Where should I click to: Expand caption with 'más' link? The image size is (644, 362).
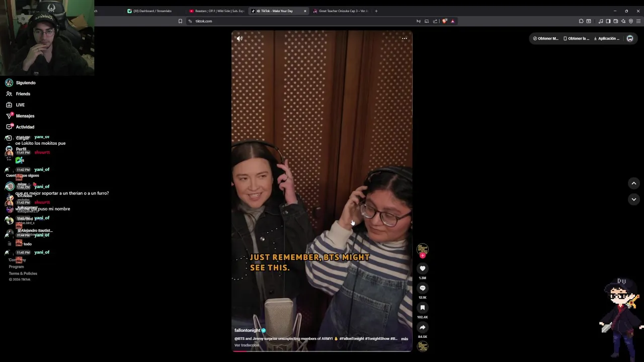tap(405, 339)
